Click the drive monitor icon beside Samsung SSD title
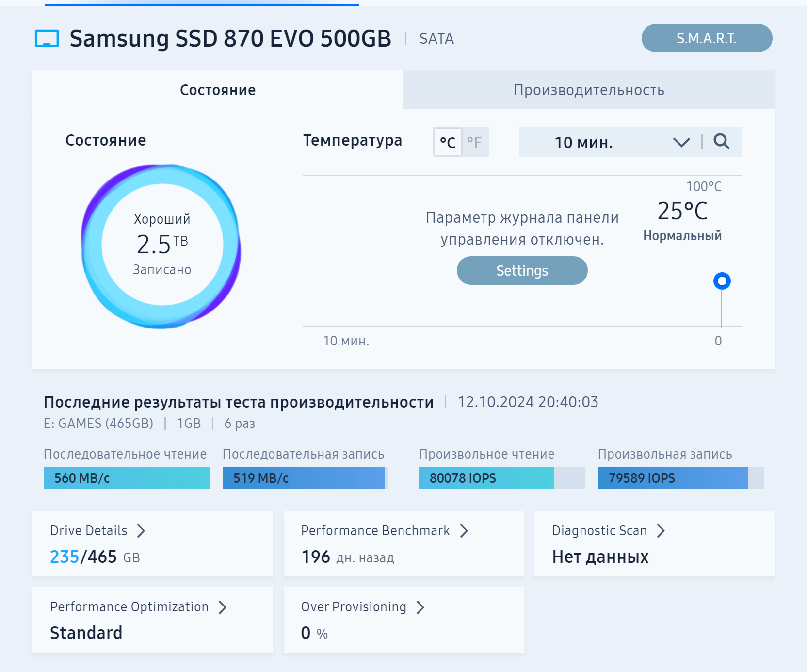Viewport: 807px width, 672px height. (x=47, y=38)
